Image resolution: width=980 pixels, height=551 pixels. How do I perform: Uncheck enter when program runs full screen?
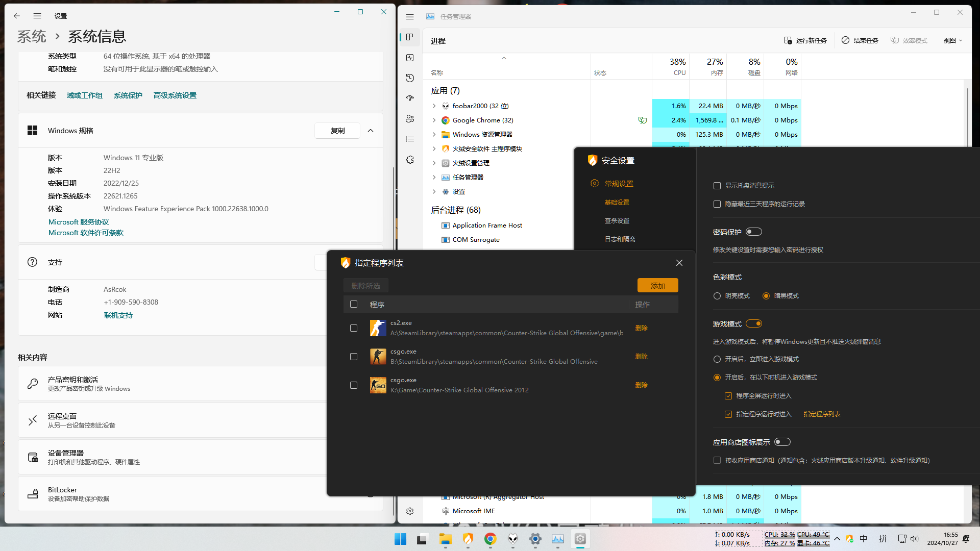click(x=728, y=396)
